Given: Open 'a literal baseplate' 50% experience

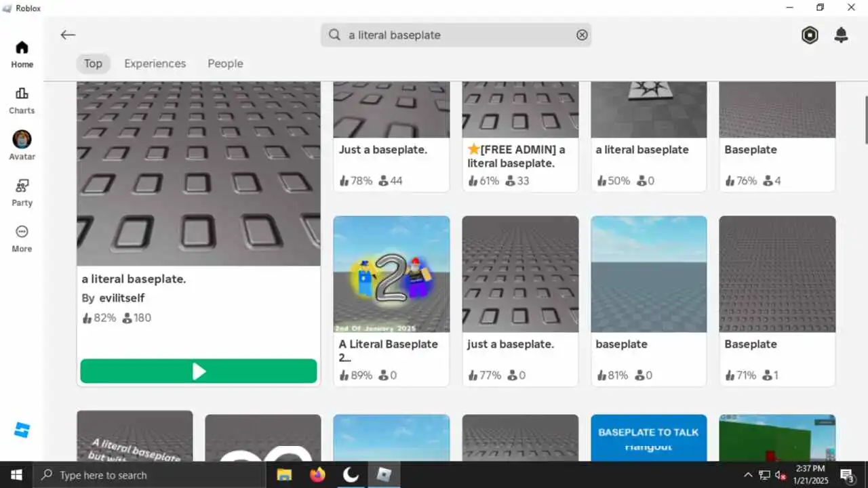Looking at the screenshot, I should 649,136.
